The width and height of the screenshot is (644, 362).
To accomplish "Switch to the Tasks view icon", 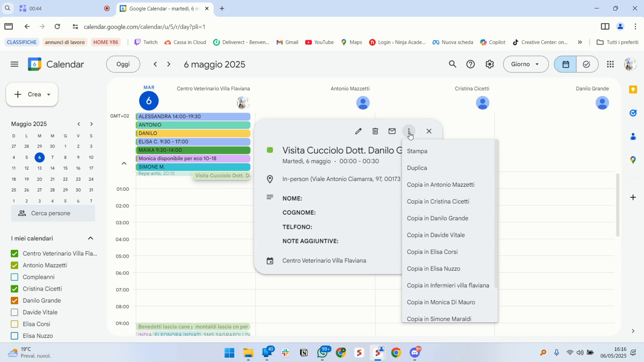I will 587,64.
